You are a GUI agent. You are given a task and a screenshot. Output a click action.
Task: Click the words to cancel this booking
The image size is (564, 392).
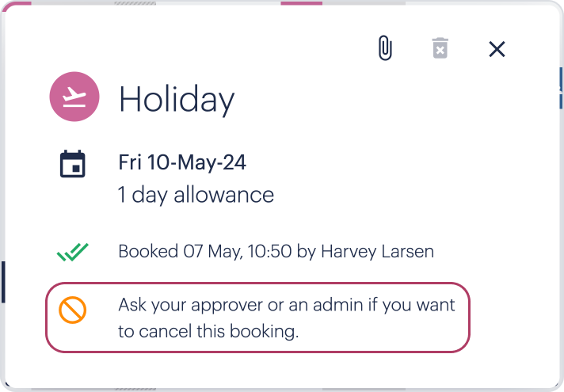coord(208,331)
